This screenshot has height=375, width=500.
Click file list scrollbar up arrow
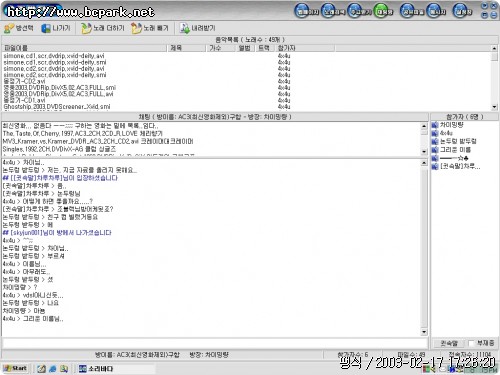click(494, 49)
